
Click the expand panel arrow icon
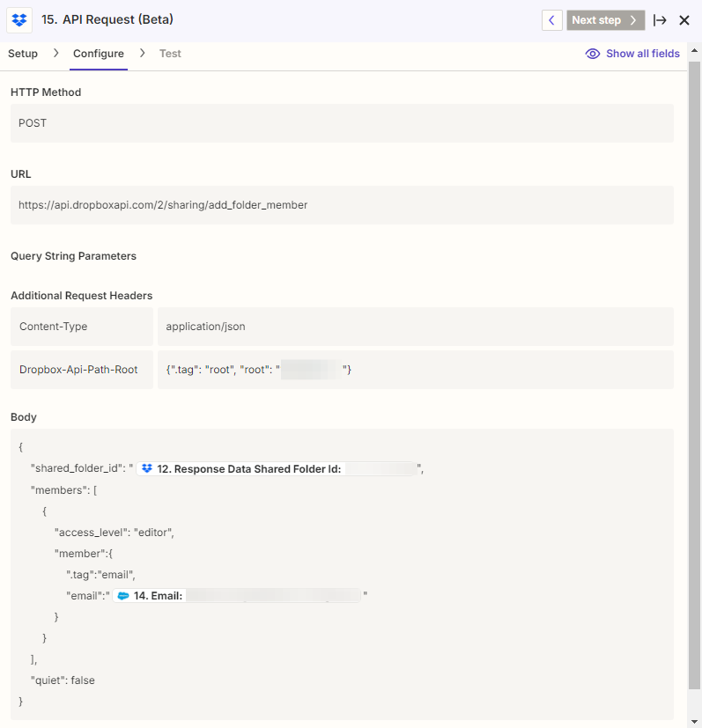pyautogui.click(x=660, y=20)
